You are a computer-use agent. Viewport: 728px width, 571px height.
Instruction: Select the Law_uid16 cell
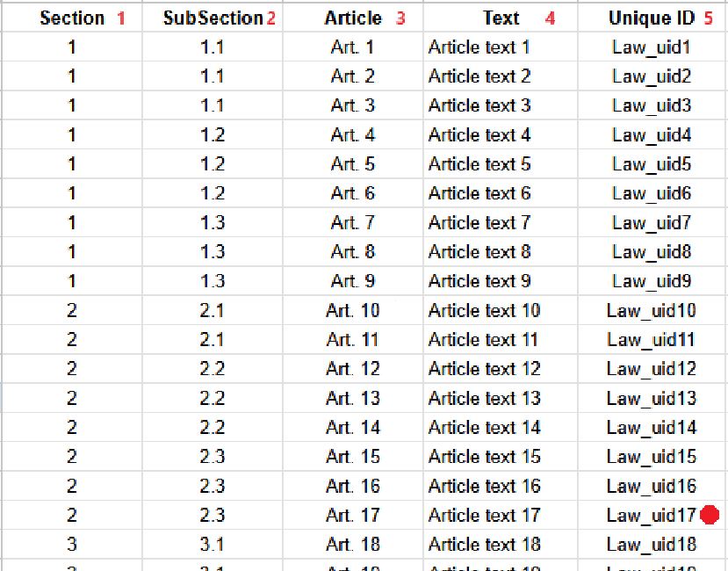click(652, 487)
